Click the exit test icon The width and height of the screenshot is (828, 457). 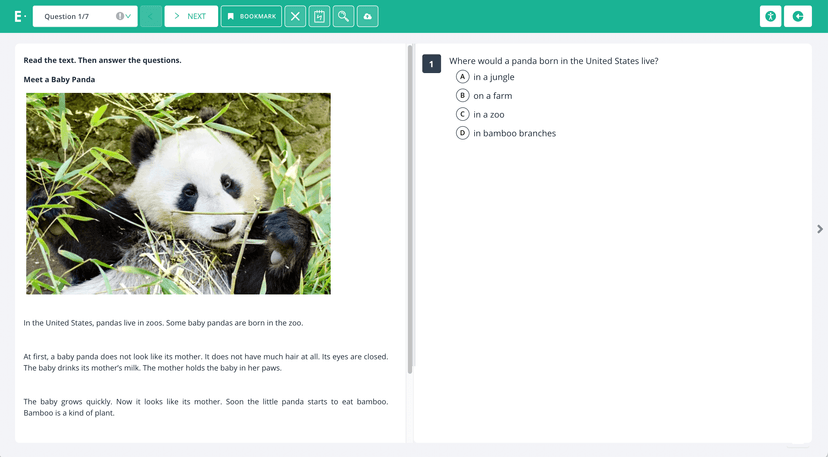[798, 16]
